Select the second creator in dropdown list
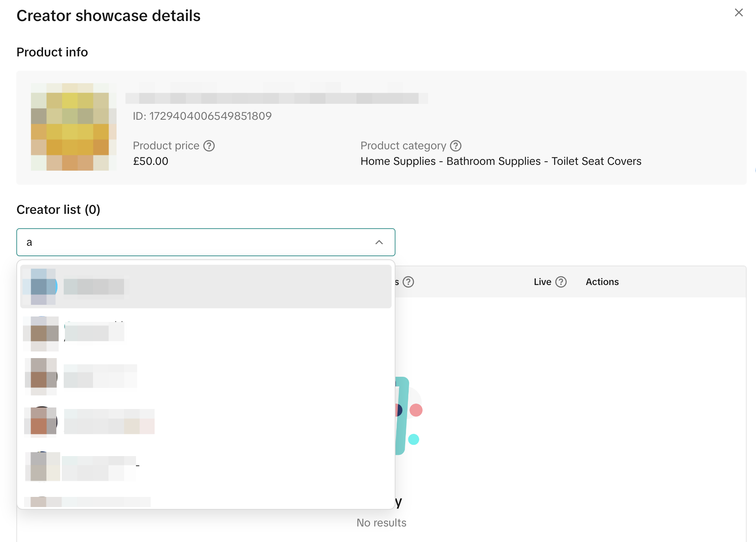756x542 pixels. 206,333
